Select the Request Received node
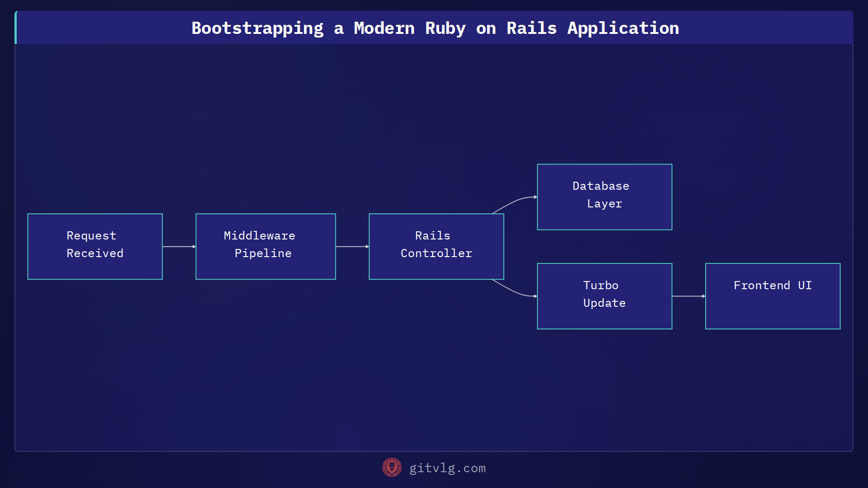The height and width of the screenshot is (488, 868). (95, 247)
